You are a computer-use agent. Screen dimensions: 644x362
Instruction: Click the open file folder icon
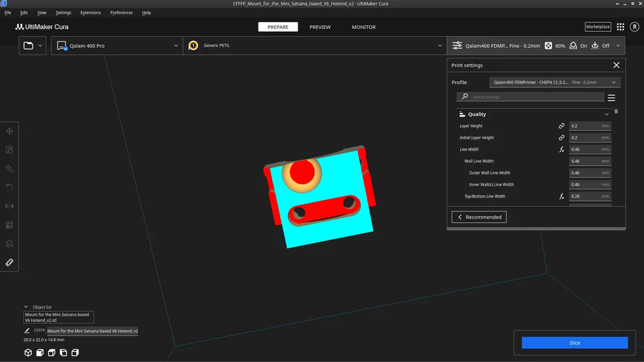coord(28,46)
